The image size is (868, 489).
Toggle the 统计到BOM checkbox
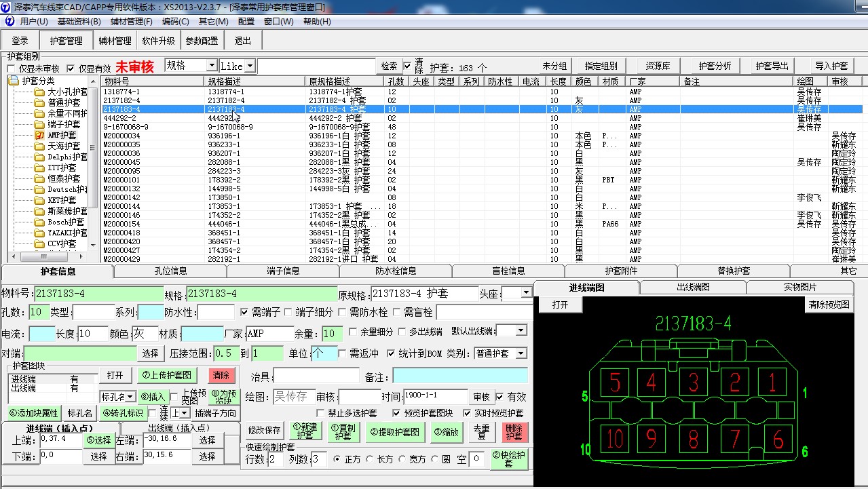pos(391,353)
